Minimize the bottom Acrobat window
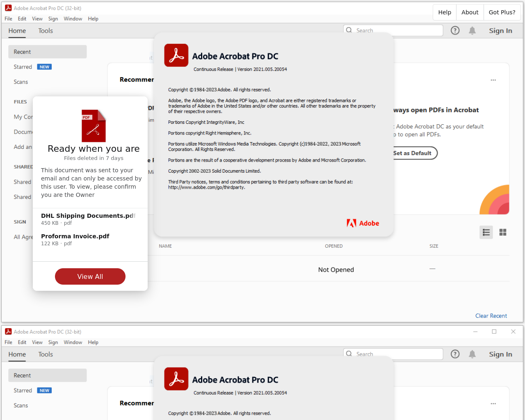Screen dimensions: 525x420 475,331
